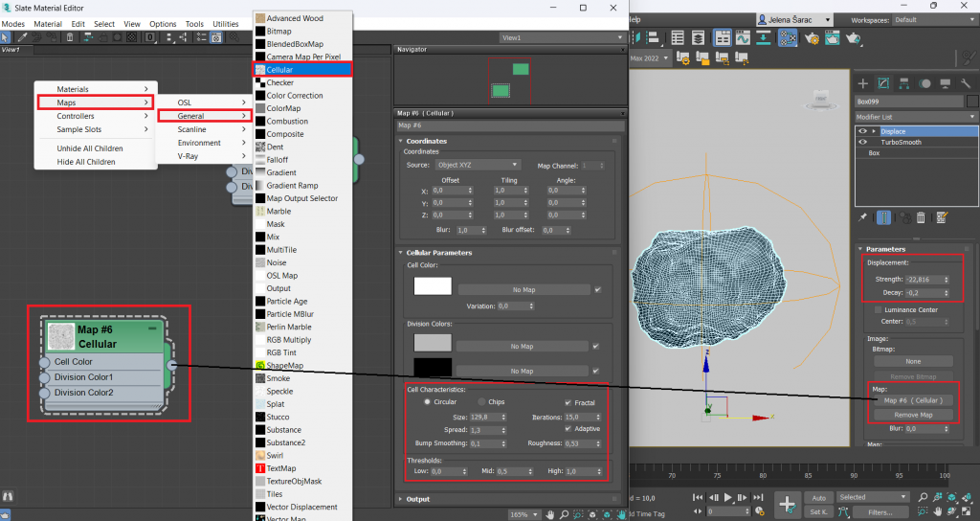Open the Source Object XYZ dropdown

point(478,165)
